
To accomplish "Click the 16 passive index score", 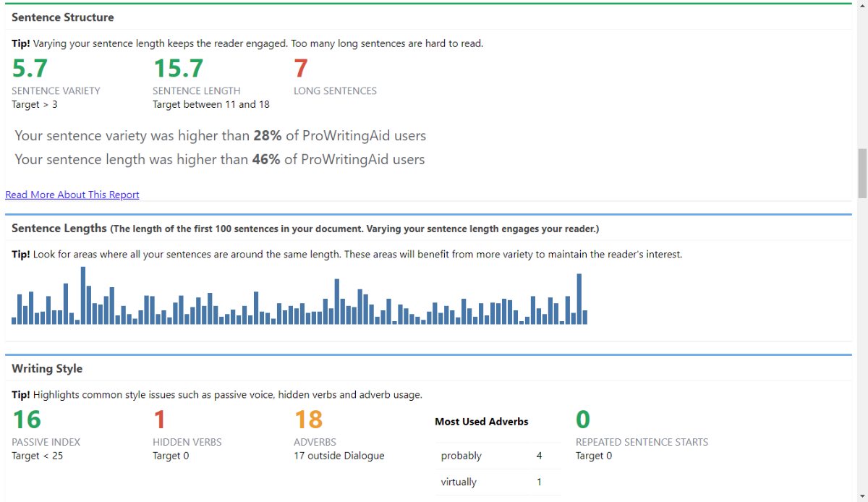I will pos(27,420).
